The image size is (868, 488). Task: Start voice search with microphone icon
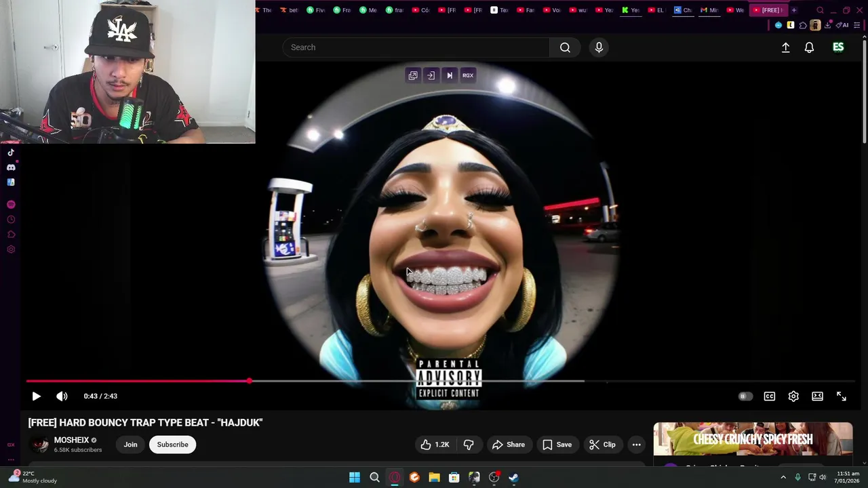click(x=599, y=47)
